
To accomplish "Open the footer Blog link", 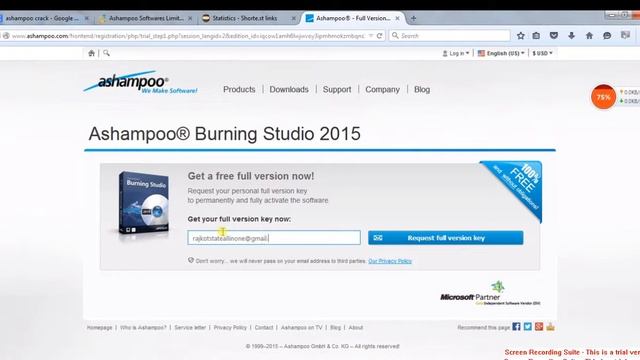I will click(336, 328).
